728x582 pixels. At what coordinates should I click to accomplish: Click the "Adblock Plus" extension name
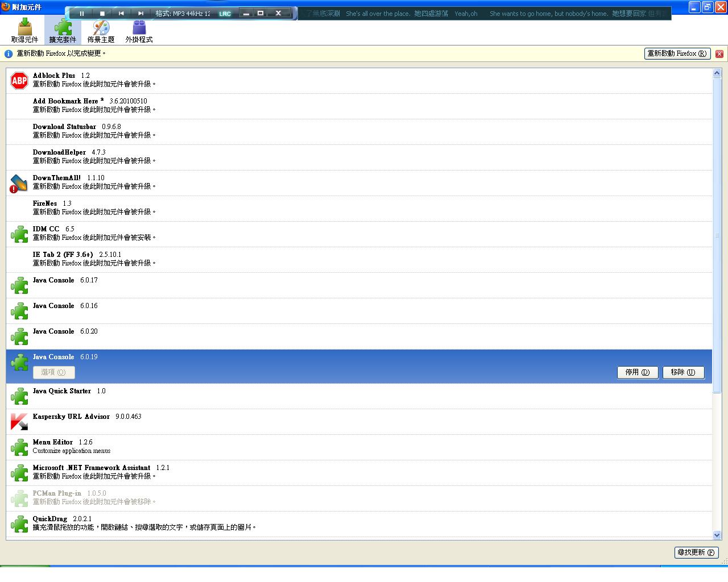pyautogui.click(x=54, y=76)
